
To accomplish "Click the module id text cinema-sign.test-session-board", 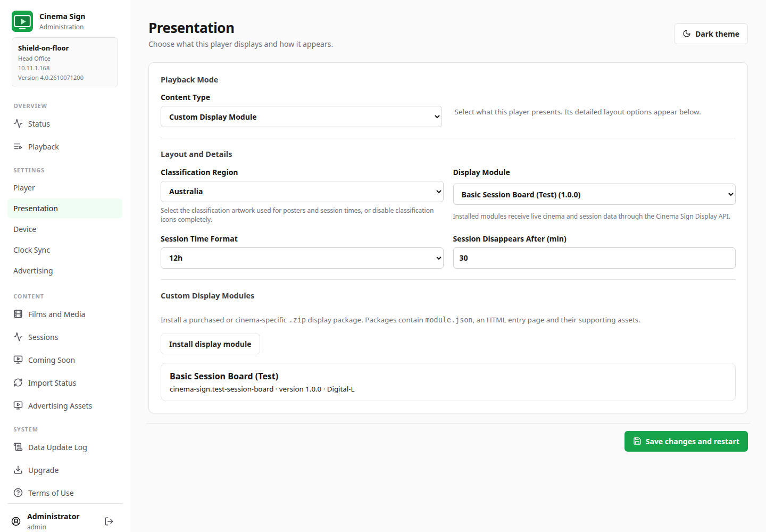I will pos(221,389).
